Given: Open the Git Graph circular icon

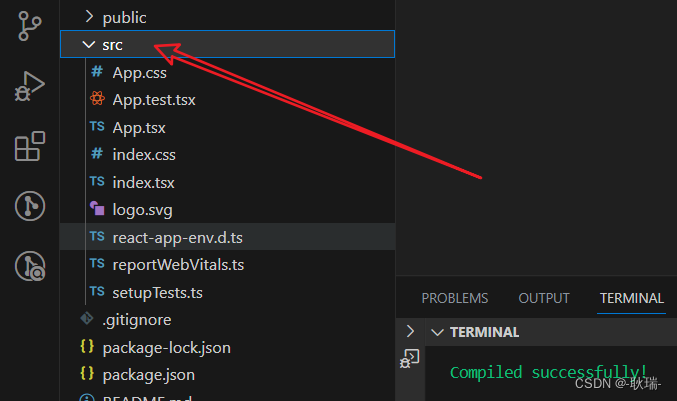Looking at the screenshot, I should tap(30, 206).
